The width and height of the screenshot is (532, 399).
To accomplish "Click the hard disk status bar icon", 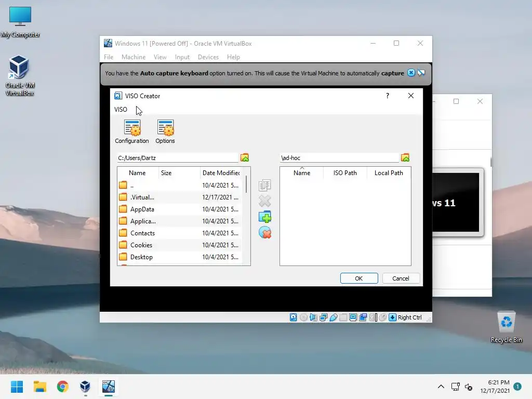I will click(294, 317).
